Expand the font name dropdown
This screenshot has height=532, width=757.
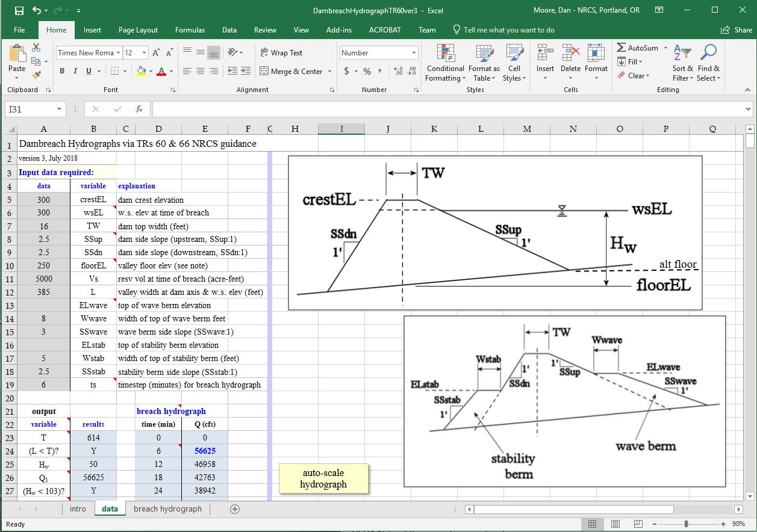point(118,53)
